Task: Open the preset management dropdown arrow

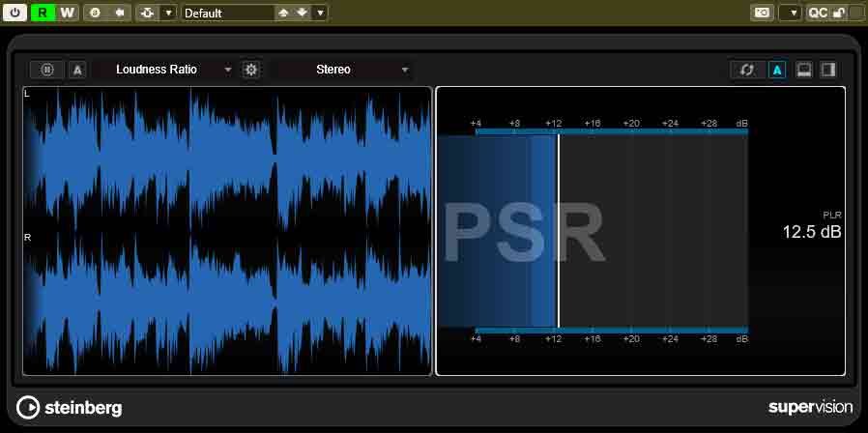Action: click(x=320, y=13)
